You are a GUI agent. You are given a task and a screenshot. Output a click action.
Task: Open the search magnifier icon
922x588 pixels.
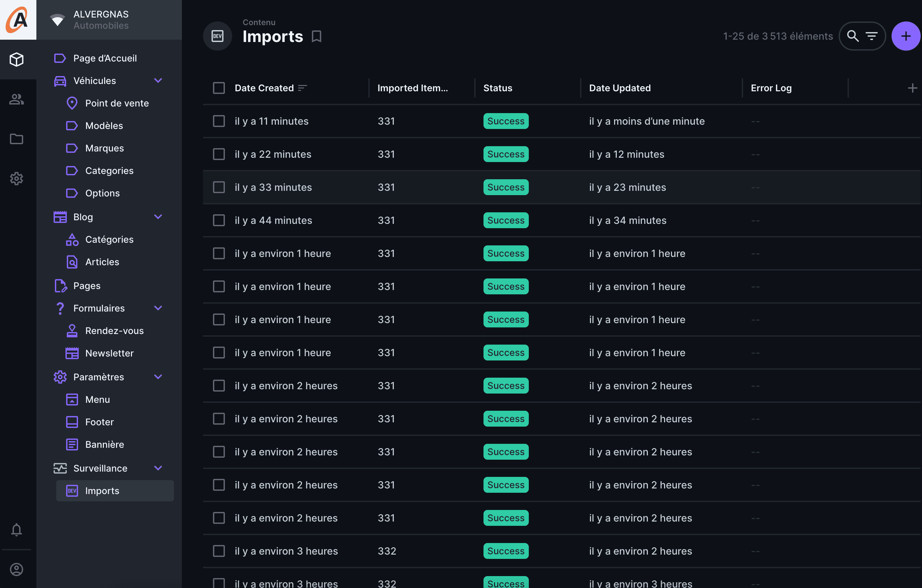pyautogui.click(x=852, y=36)
